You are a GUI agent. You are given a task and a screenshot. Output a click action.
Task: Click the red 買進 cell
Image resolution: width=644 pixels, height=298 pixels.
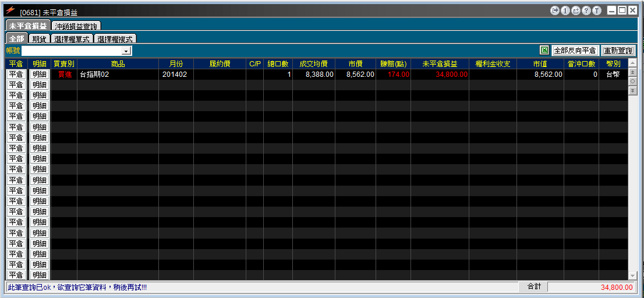point(64,74)
